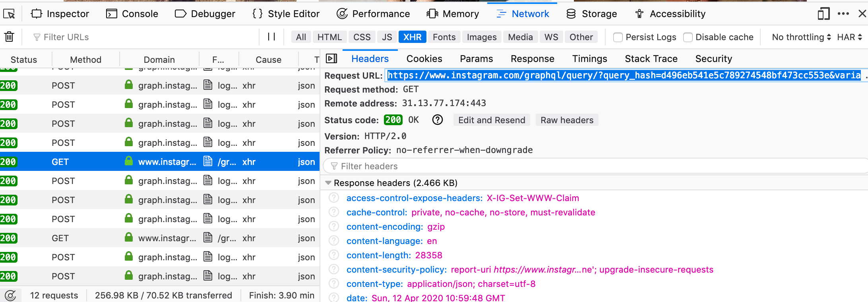
Task: Switch to the Response details tab
Action: tap(532, 59)
